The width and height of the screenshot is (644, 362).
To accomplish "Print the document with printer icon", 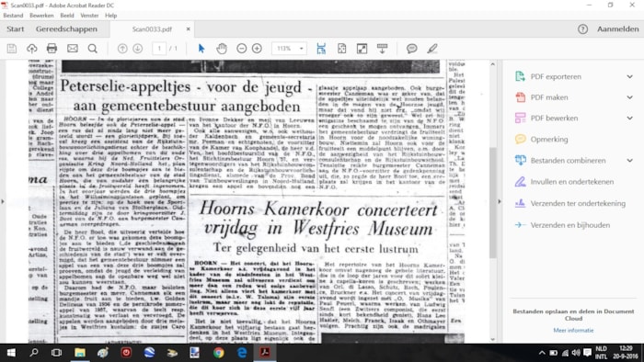I will pyautogui.click(x=52, y=49).
